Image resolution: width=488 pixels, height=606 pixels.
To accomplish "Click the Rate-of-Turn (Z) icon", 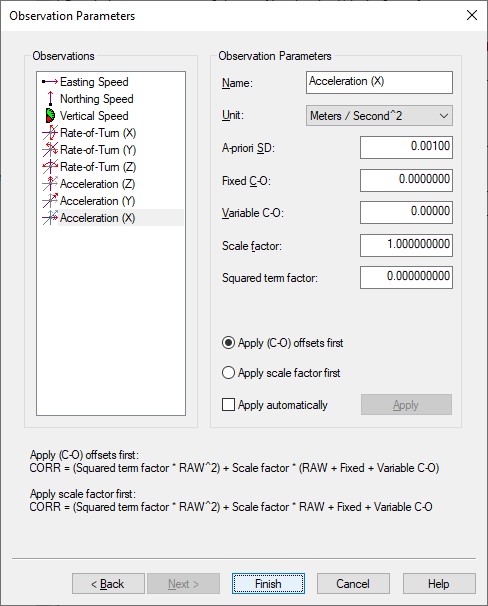I will coord(50,167).
